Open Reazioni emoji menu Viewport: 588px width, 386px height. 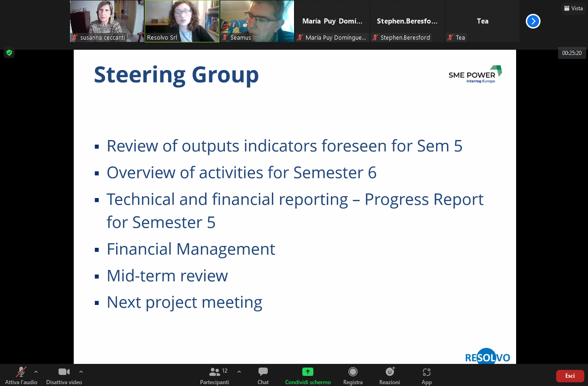pos(390,375)
